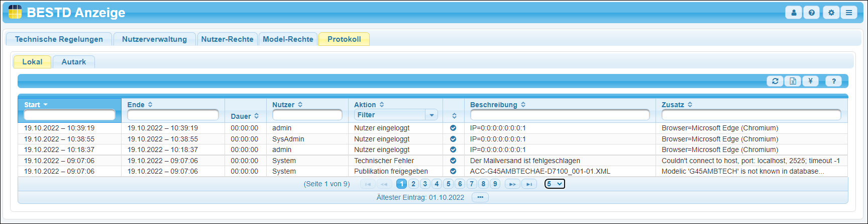Jump to the last page arrow
868x224 pixels.
tap(529, 184)
